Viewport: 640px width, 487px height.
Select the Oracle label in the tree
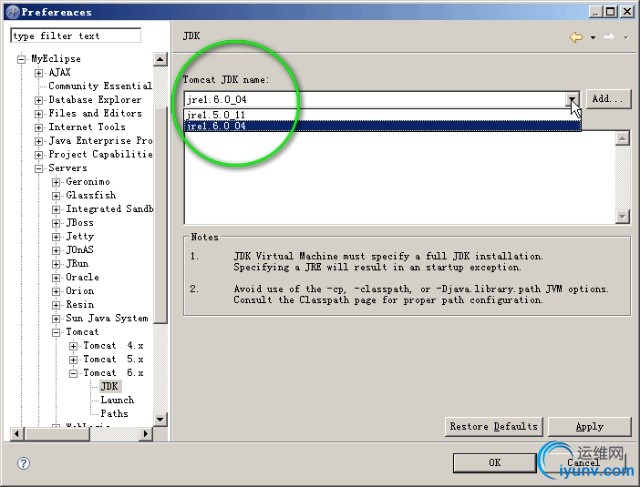click(82, 277)
